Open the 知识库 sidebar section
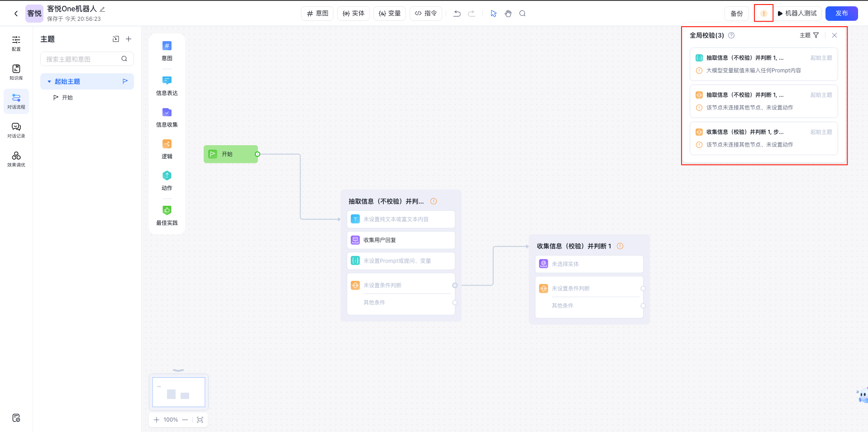This screenshot has width=868, height=432. pyautogui.click(x=16, y=72)
